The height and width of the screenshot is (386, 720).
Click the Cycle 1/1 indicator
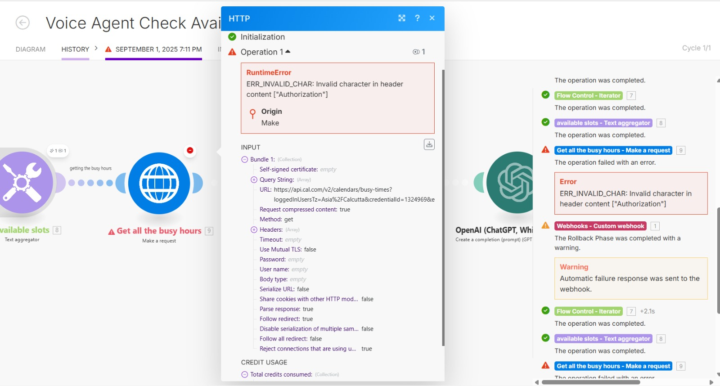coord(696,48)
